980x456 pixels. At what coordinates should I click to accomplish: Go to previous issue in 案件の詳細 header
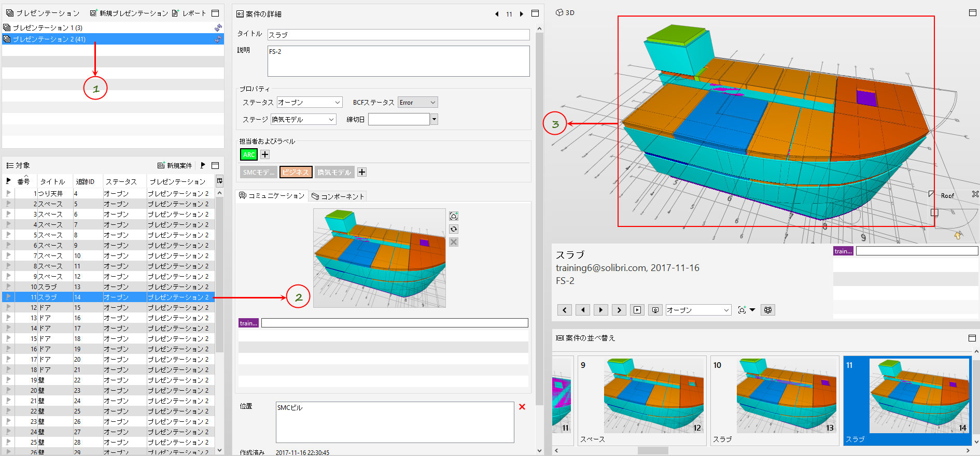coord(497,14)
